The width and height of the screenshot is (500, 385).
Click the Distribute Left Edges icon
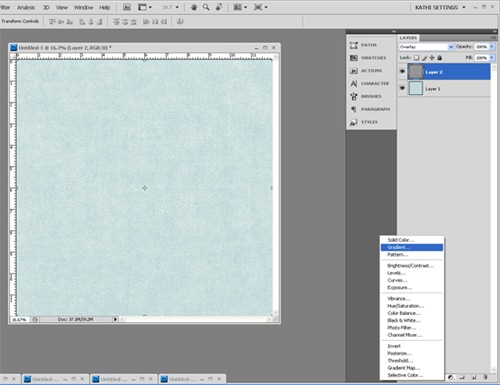[x=146, y=22]
